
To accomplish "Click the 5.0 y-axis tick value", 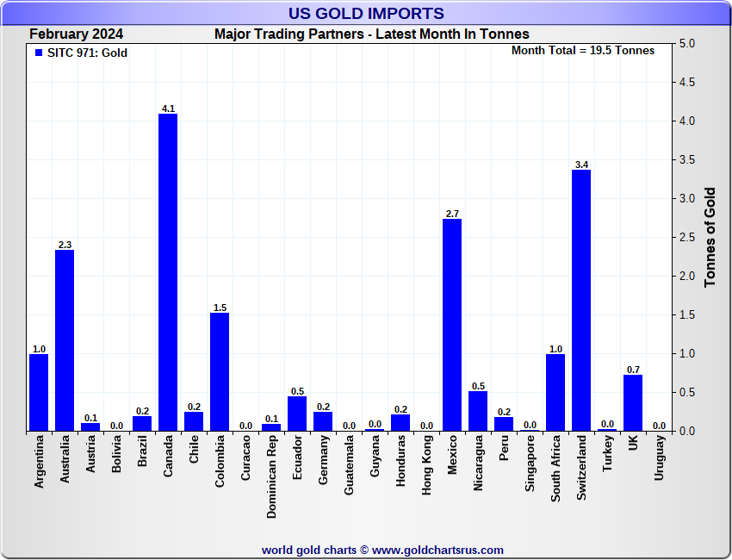I will click(686, 43).
